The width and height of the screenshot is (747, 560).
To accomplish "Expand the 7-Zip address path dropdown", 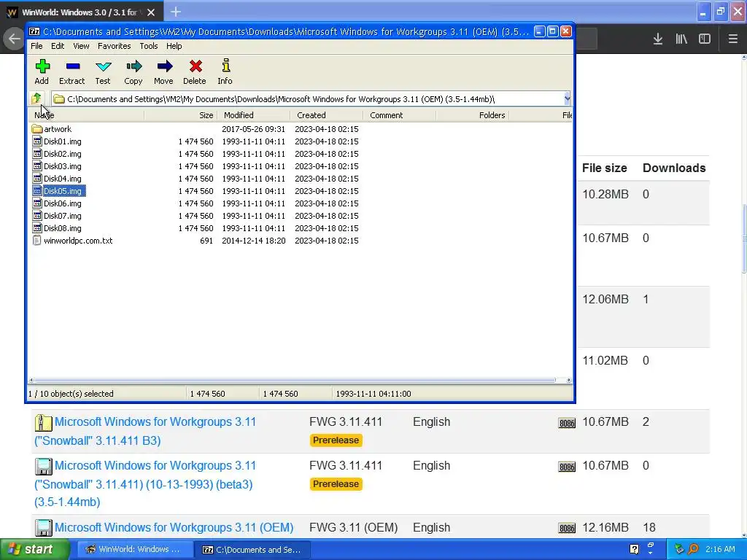I will [x=566, y=98].
